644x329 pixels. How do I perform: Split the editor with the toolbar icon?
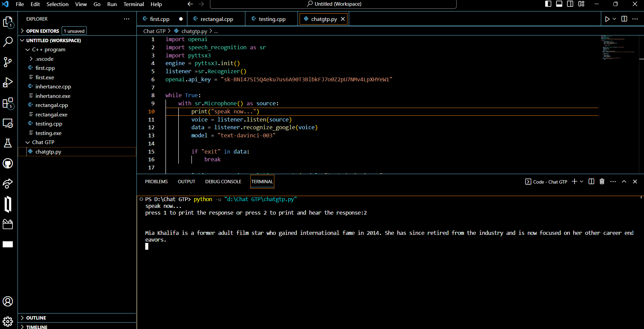[x=624, y=19]
